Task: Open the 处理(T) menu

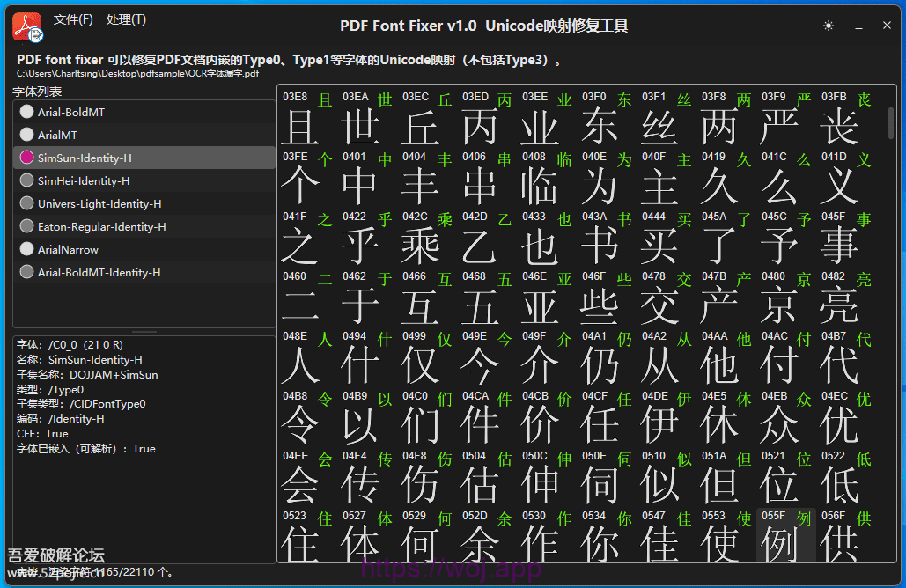Action: (126, 19)
